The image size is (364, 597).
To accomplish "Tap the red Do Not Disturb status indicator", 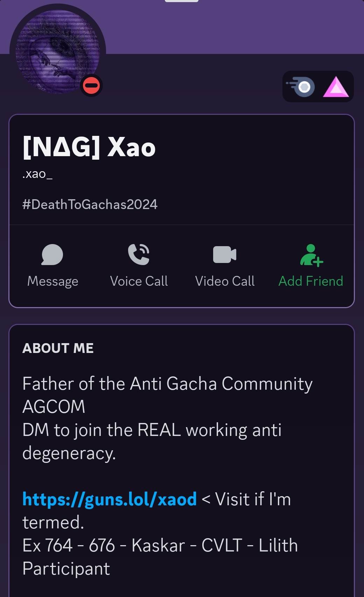I will pyautogui.click(x=91, y=85).
